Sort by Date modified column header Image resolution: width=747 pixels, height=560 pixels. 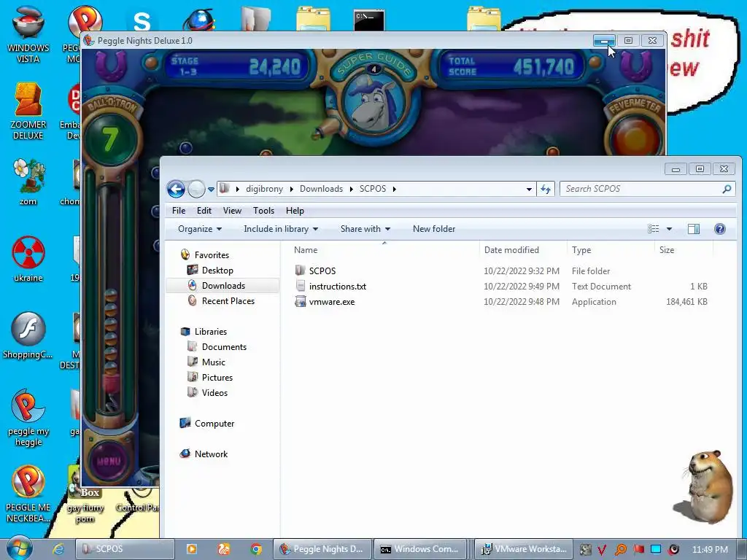pos(511,250)
